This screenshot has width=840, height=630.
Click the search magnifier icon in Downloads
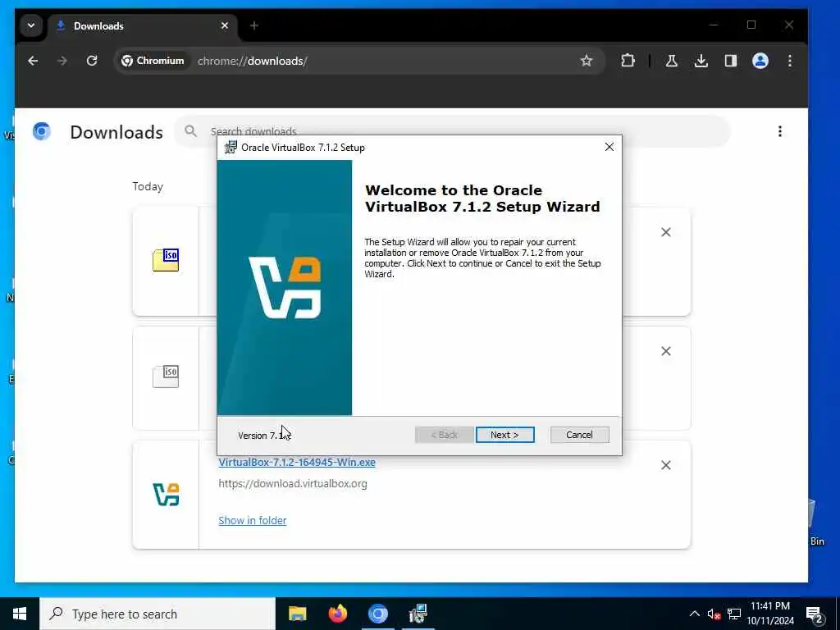190,131
